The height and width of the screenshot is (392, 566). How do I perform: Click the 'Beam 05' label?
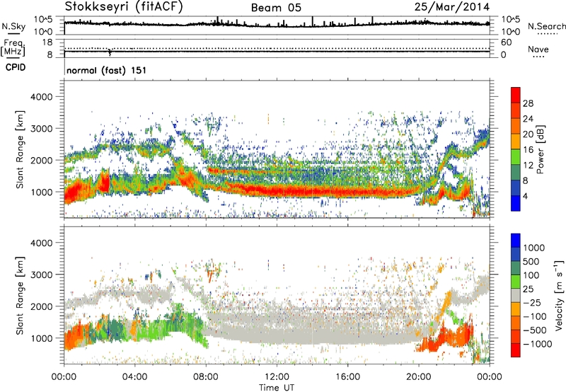(x=276, y=8)
